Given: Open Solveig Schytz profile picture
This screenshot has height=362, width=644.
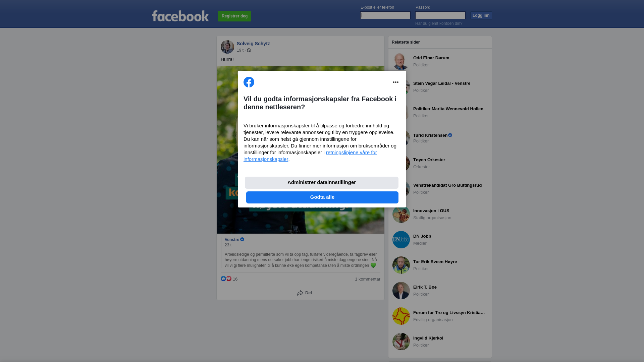Looking at the screenshot, I should tap(227, 47).
